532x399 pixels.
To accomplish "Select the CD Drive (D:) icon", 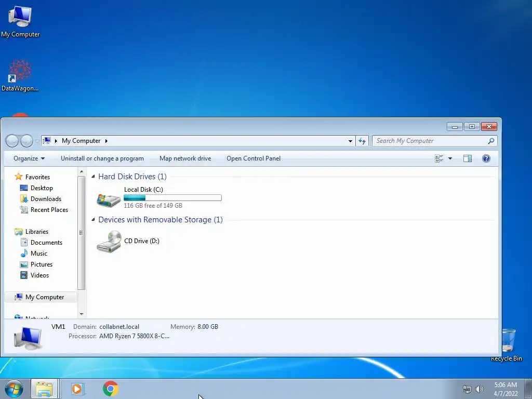I will coord(109,241).
